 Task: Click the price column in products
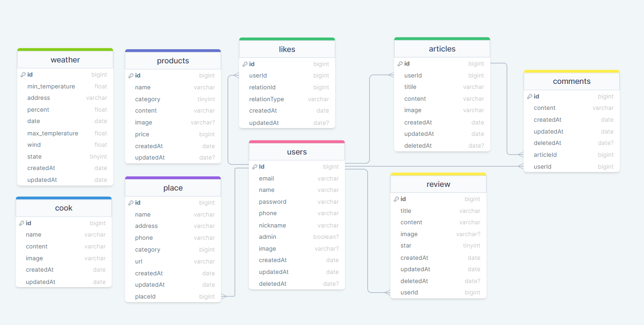(173, 134)
